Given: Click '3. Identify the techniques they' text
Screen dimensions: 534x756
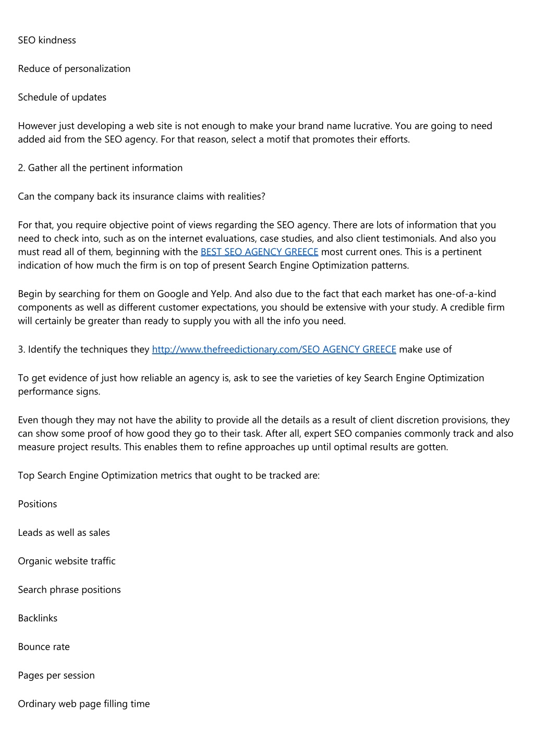Looking at the screenshot, I should pos(83,350).
